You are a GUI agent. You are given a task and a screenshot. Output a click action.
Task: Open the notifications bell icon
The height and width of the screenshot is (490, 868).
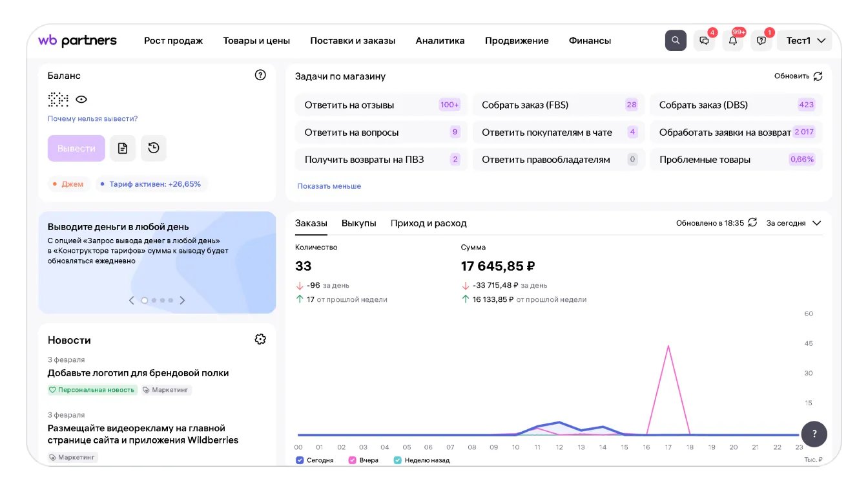pyautogui.click(x=732, y=41)
